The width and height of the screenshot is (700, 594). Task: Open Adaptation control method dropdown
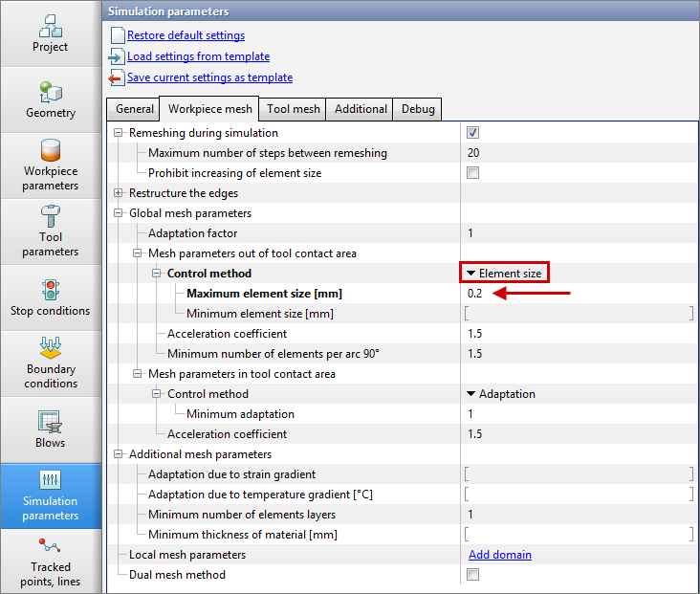pos(501,394)
